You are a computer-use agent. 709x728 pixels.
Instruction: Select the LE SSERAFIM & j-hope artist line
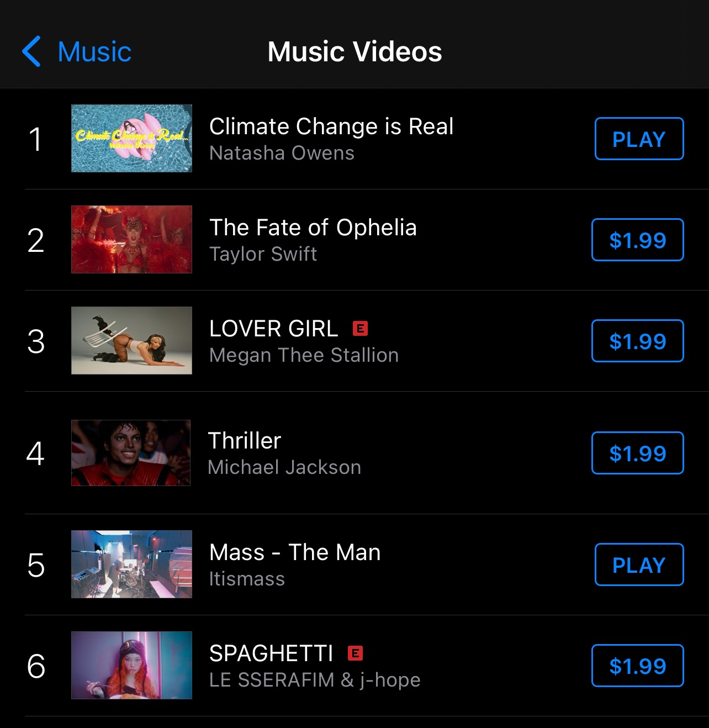click(x=315, y=680)
